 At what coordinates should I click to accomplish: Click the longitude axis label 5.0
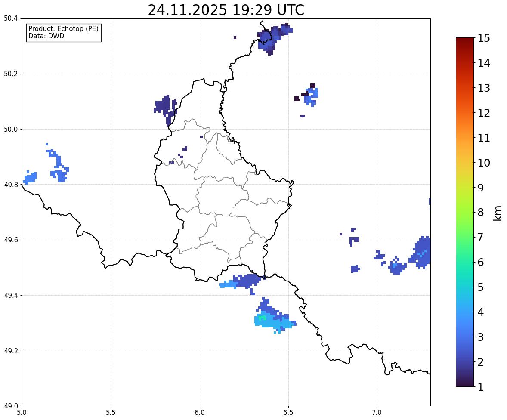click(x=22, y=413)
